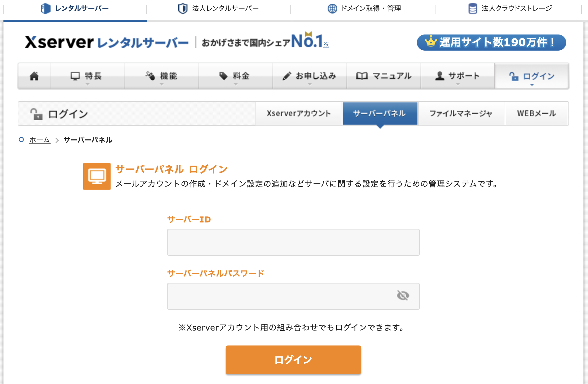Click the blue padlock icon next to ログイン
The width and height of the screenshot is (588, 384).
(x=514, y=76)
